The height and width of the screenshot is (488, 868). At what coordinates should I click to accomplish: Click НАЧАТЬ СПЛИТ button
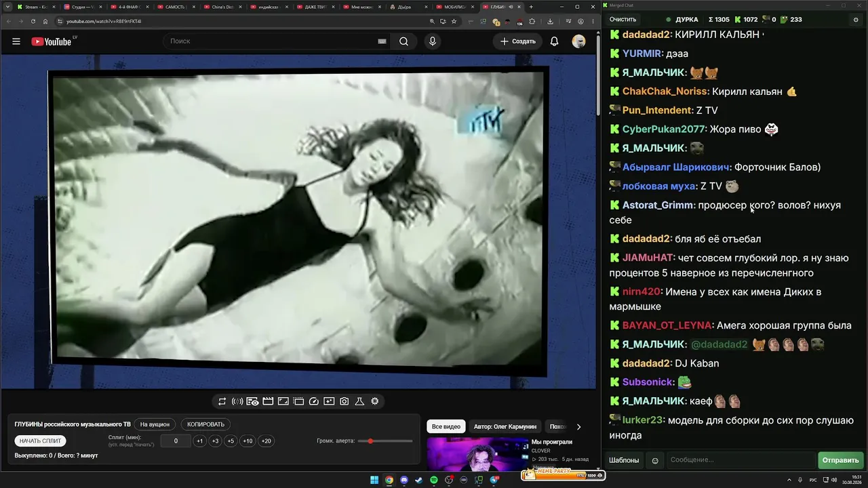pos(40,441)
